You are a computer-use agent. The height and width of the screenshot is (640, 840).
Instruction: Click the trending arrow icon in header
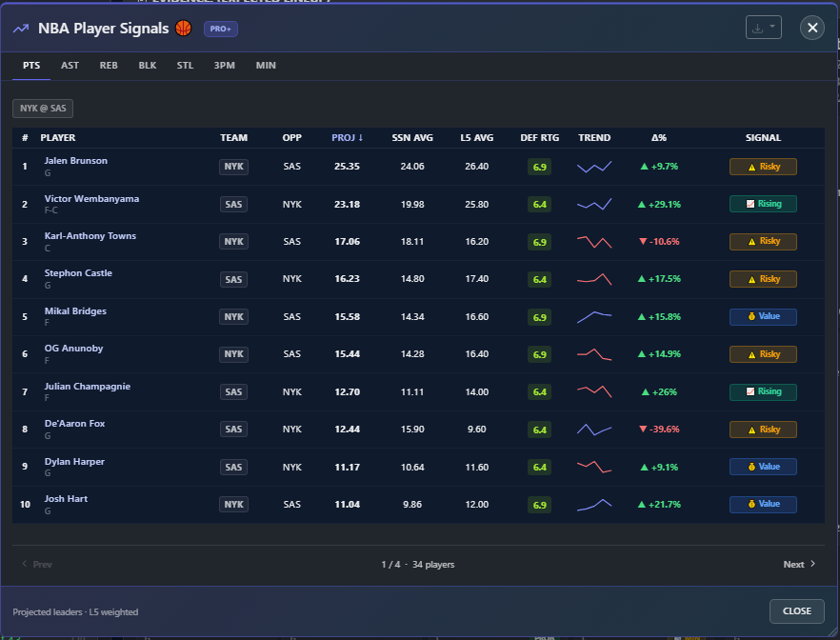pyautogui.click(x=21, y=29)
